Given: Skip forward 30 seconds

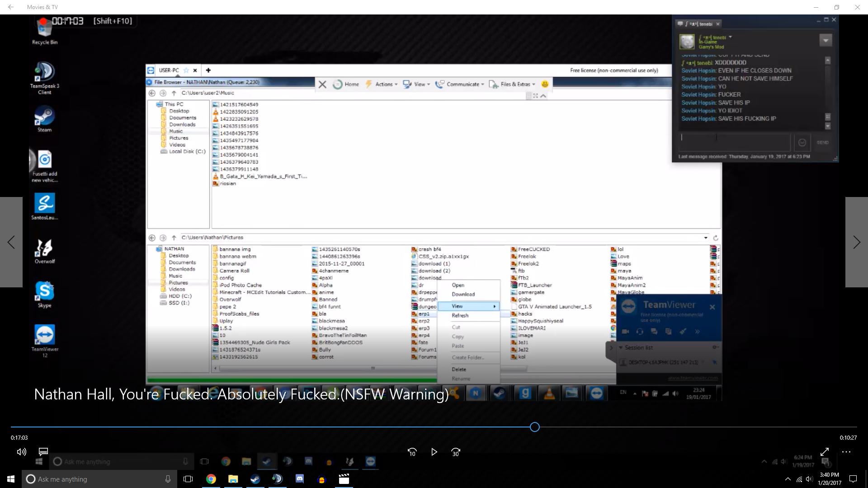Looking at the screenshot, I should coord(456,452).
